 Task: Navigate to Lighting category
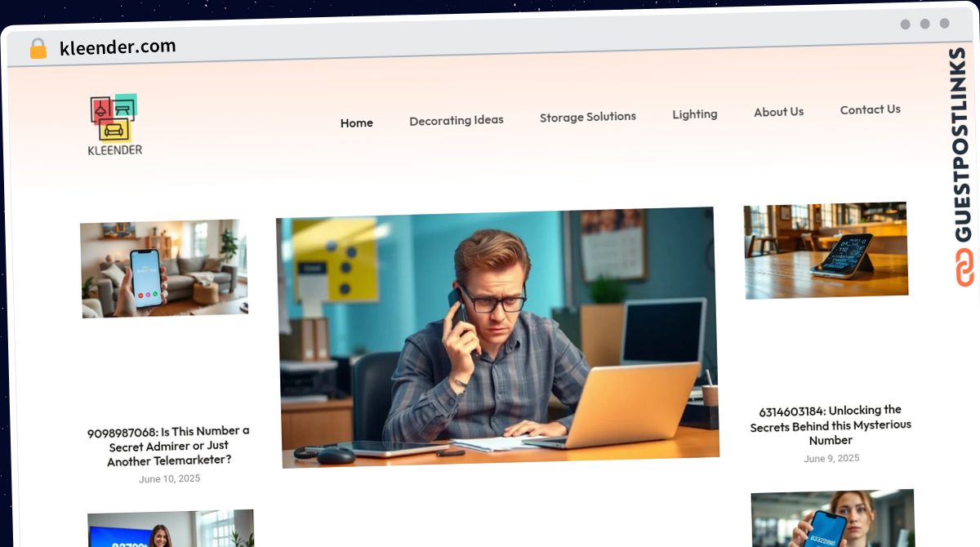click(694, 114)
